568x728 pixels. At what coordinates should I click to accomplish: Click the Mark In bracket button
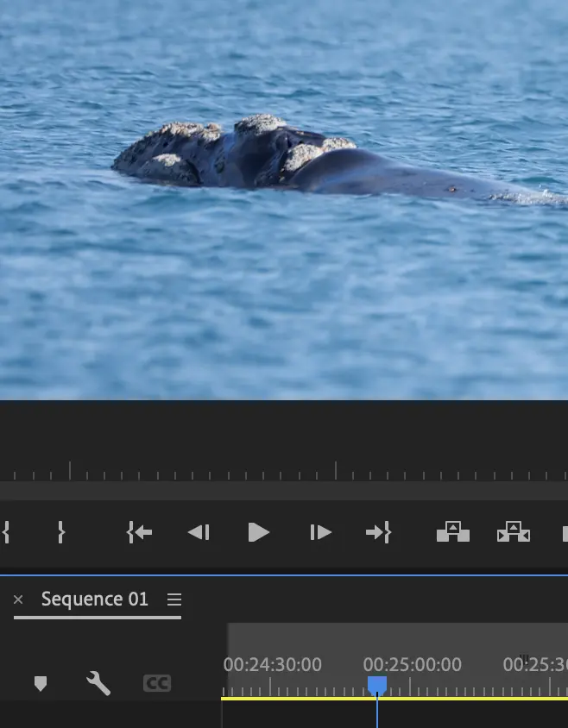tap(5, 532)
